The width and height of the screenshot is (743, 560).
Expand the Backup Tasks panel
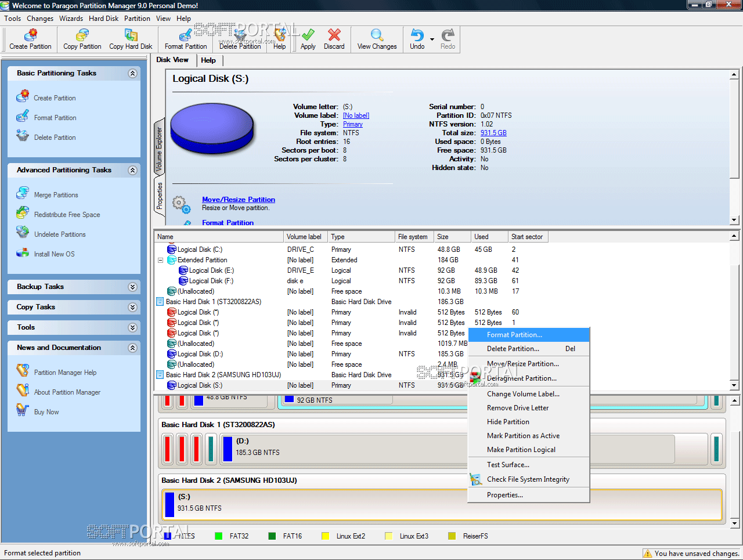132,287
